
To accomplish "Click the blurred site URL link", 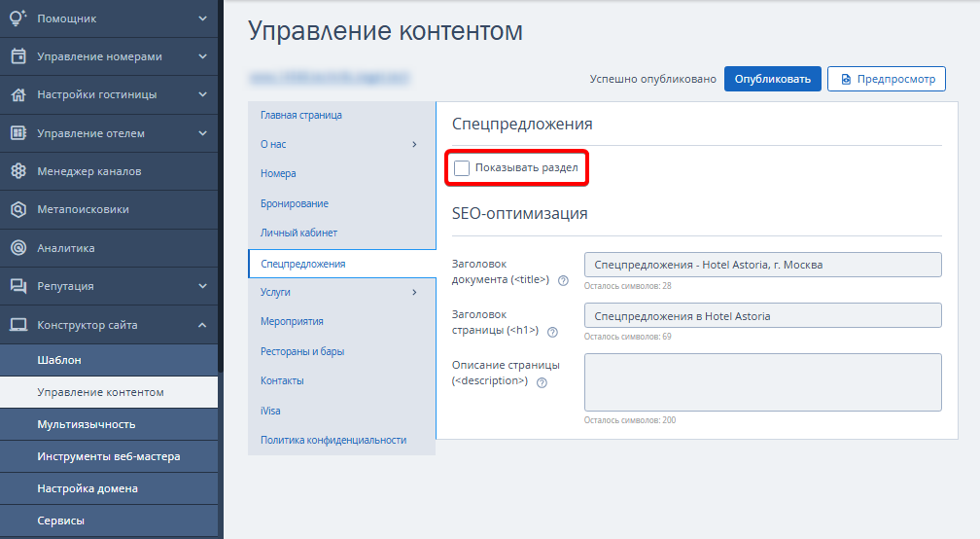I will [x=329, y=78].
